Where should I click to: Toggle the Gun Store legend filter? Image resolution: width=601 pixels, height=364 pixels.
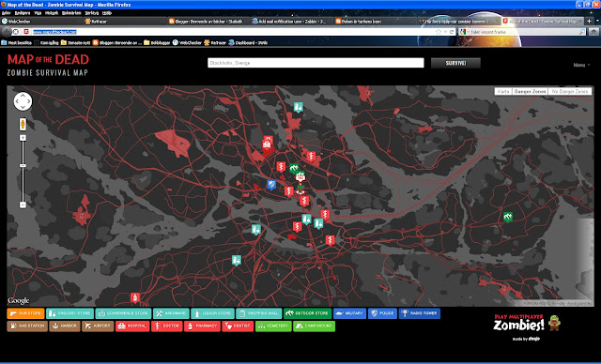point(25,313)
